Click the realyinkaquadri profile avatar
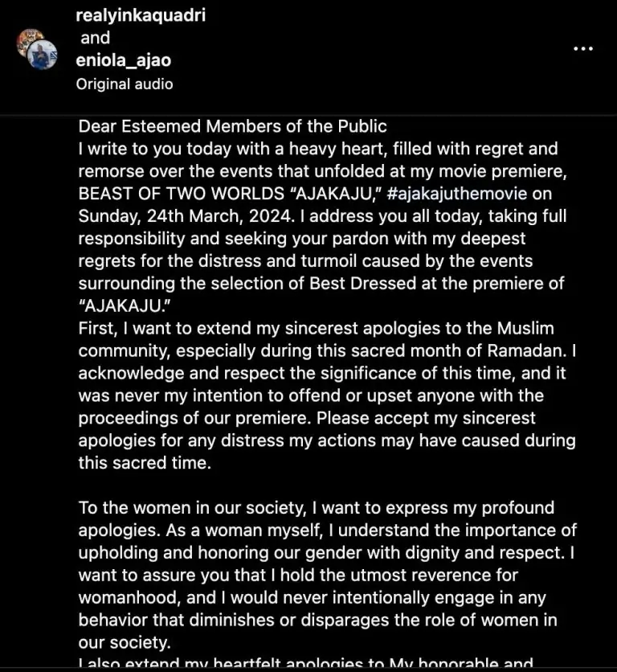Viewport: 617px width, 672px height. click(30, 42)
